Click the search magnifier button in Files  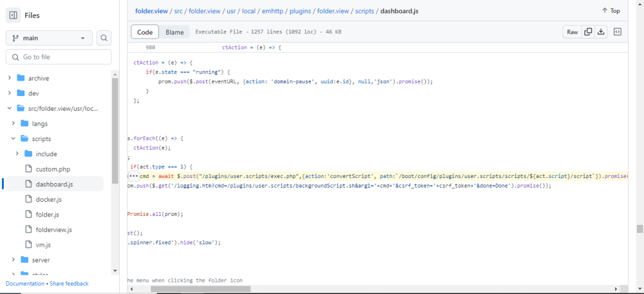(104, 38)
